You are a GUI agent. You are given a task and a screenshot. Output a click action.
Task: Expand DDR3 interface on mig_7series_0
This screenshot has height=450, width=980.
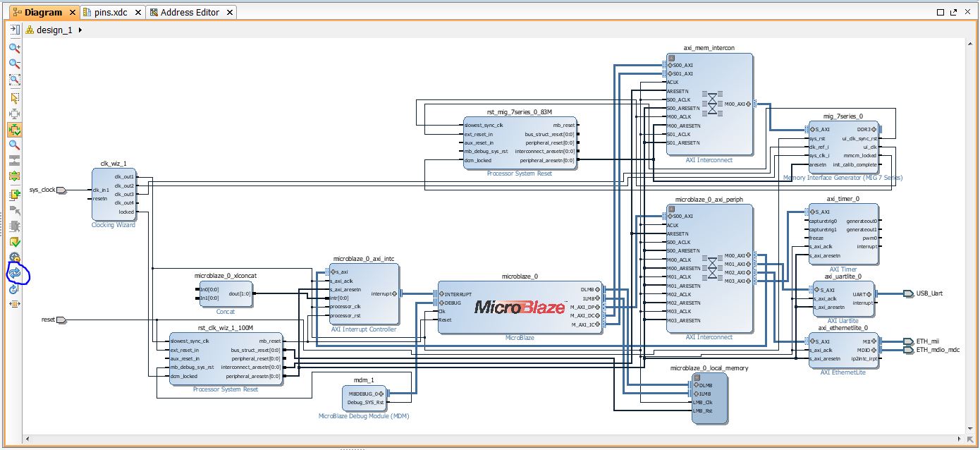pyautogui.click(x=875, y=129)
